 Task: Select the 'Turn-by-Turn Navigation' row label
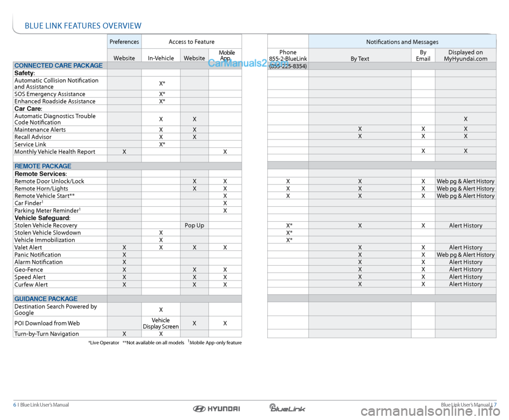[x=47, y=334]
